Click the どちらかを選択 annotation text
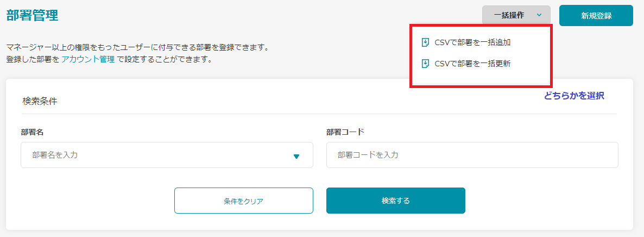The image size is (644, 237). tap(574, 96)
